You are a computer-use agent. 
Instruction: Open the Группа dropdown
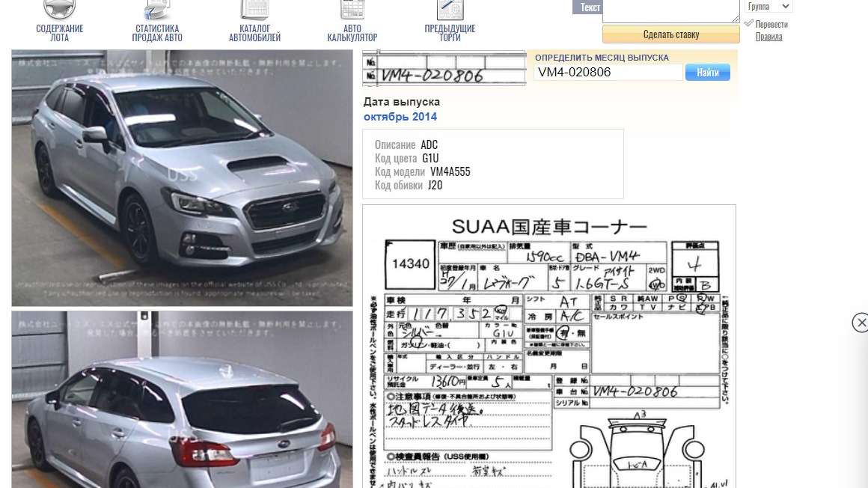point(769,6)
